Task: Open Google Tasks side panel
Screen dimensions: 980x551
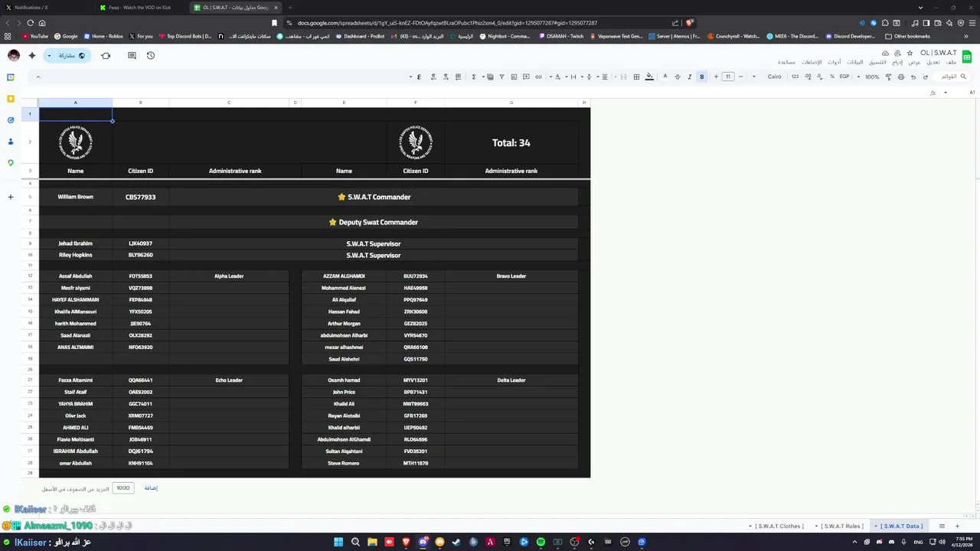Action: 11,120
